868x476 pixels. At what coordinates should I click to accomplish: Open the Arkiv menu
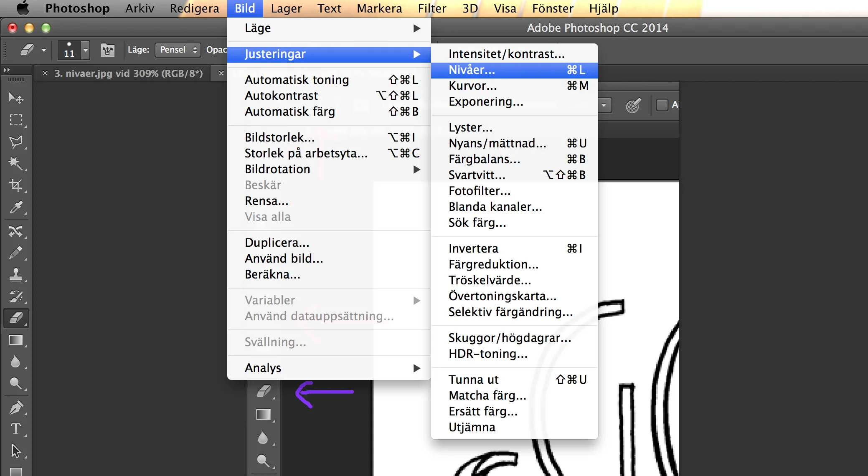[x=140, y=8]
